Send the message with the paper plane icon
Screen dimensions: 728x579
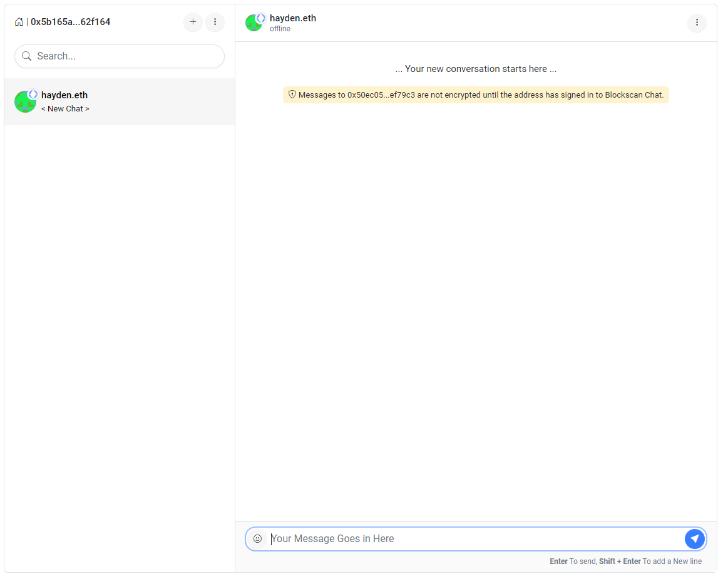click(695, 538)
